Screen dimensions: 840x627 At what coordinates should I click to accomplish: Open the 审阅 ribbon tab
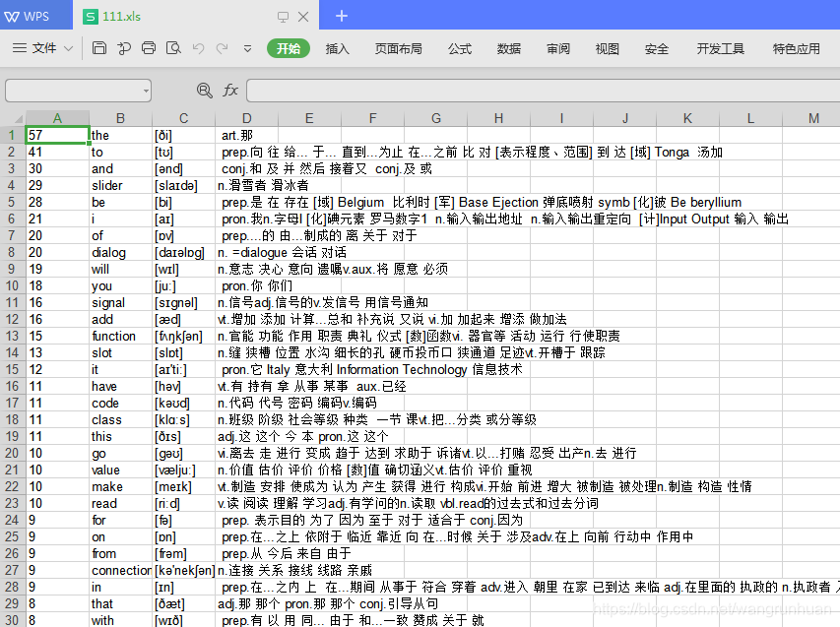pyautogui.click(x=558, y=49)
